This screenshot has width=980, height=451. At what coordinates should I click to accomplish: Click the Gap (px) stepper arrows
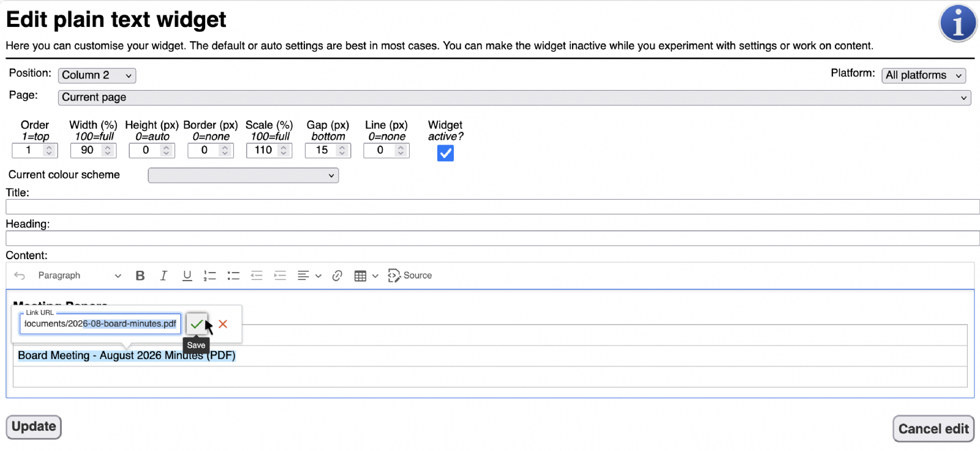pos(342,150)
